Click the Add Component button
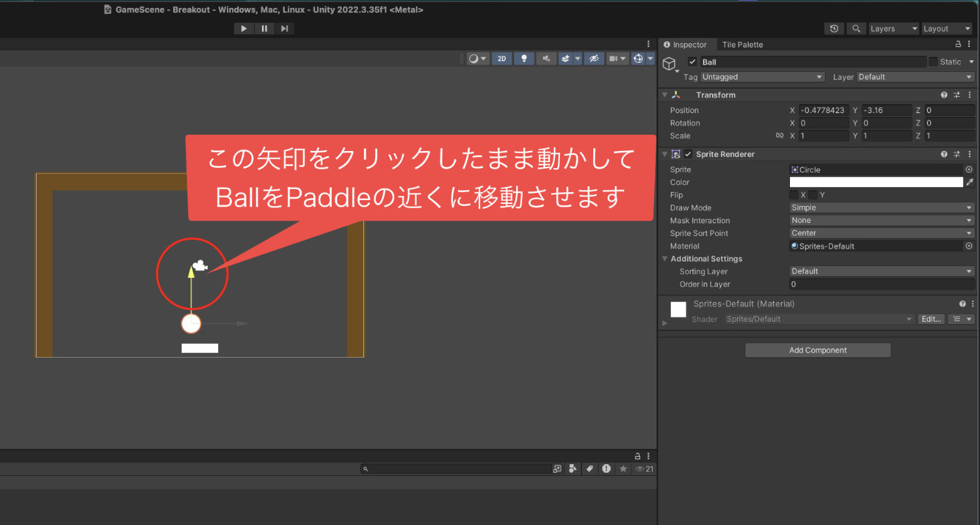 click(817, 350)
